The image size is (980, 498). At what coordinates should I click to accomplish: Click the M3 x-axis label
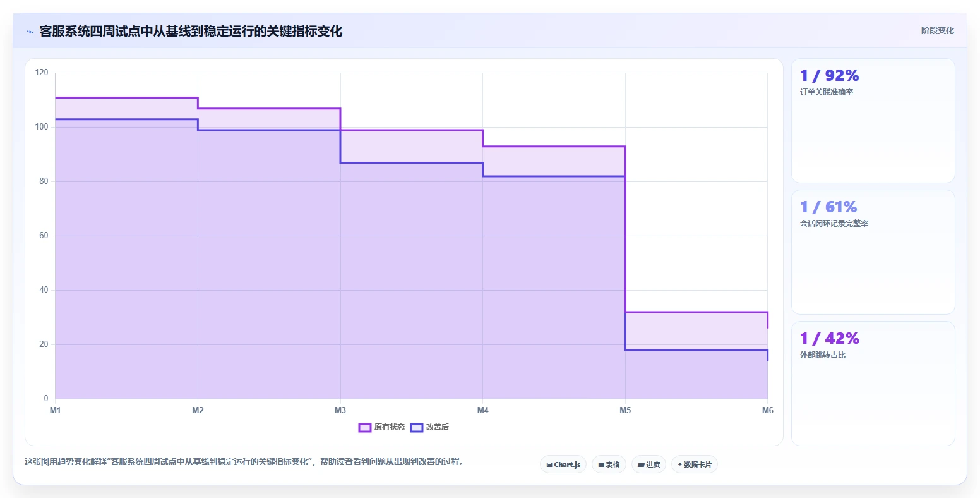coord(340,411)
